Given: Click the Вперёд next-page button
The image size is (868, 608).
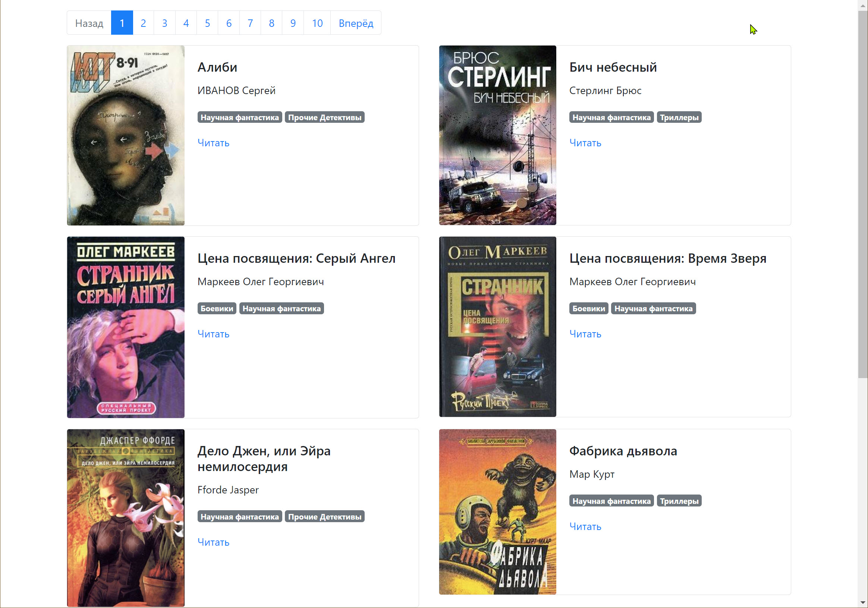Looking at the screenshot, I should (x=355, y=23).
